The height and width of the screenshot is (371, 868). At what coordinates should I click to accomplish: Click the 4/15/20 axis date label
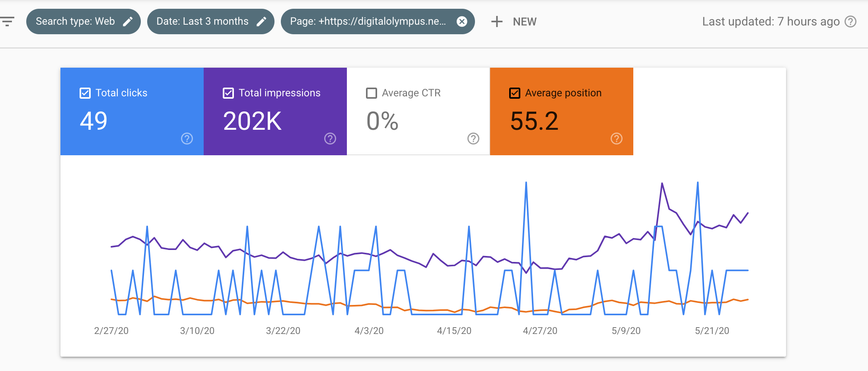454,331
